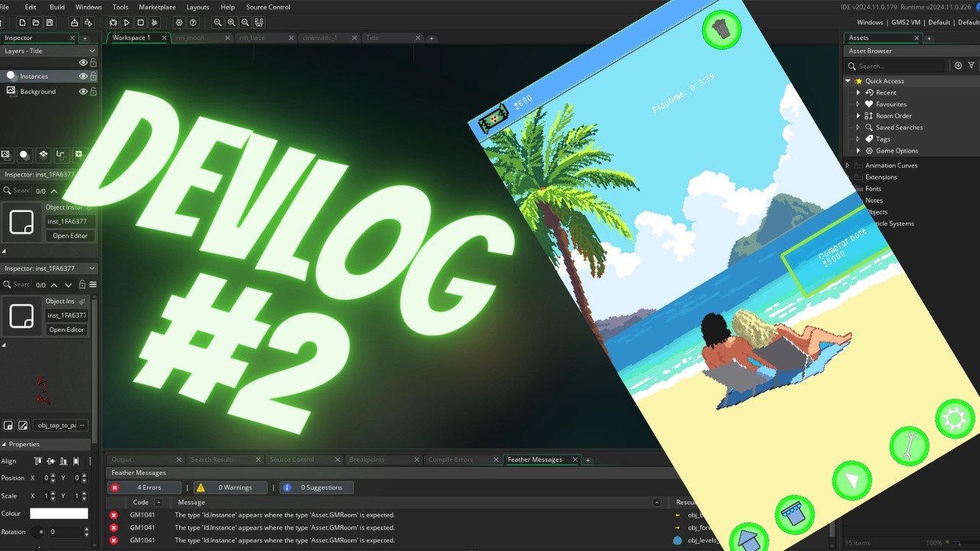980x551 pixels.
Task: Reset zoom with the middle magnifier icon
Action: click(231, 23)
